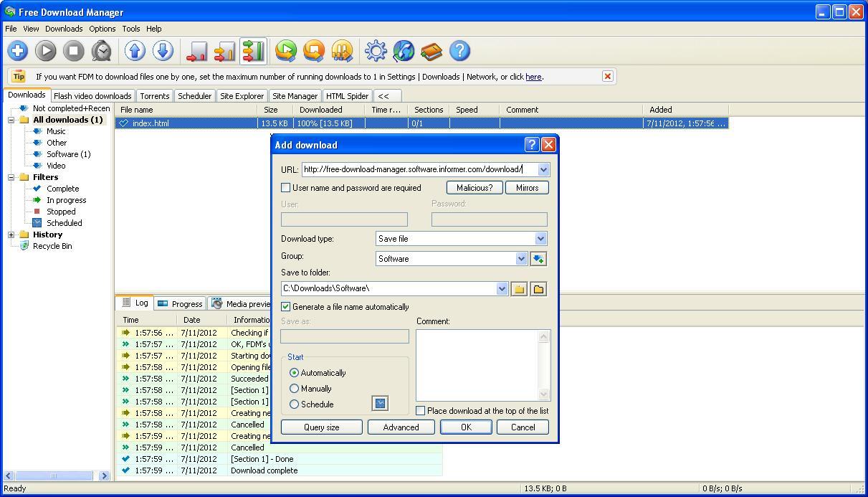Open the Downloads menu

pyautogui.click(x=64, y=29)
